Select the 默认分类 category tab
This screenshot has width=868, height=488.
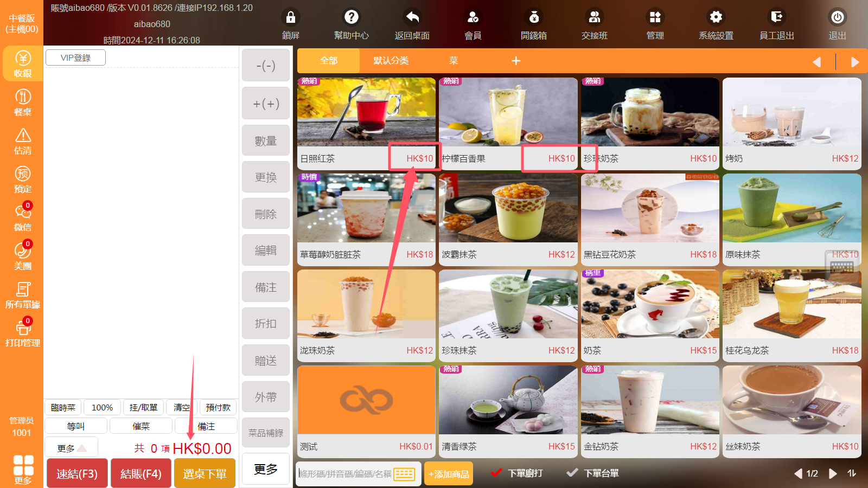(391, 61)
